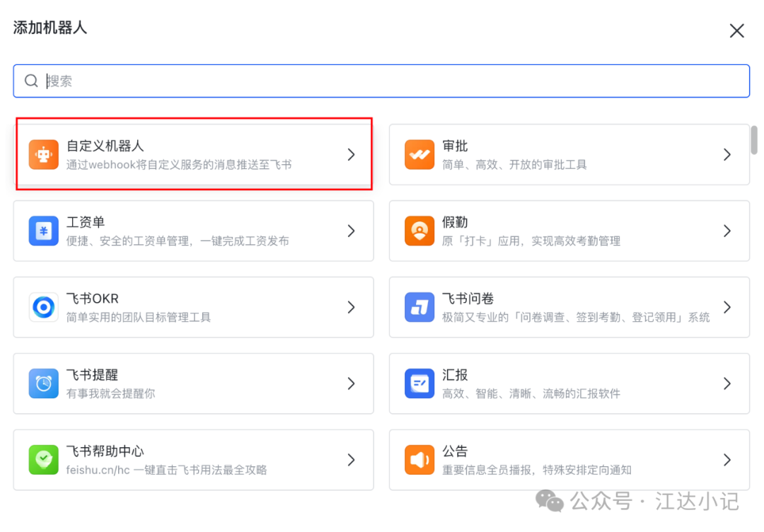Click description 重要信息全员播报，特殊安排定向通知

click(x=537, y=470)
